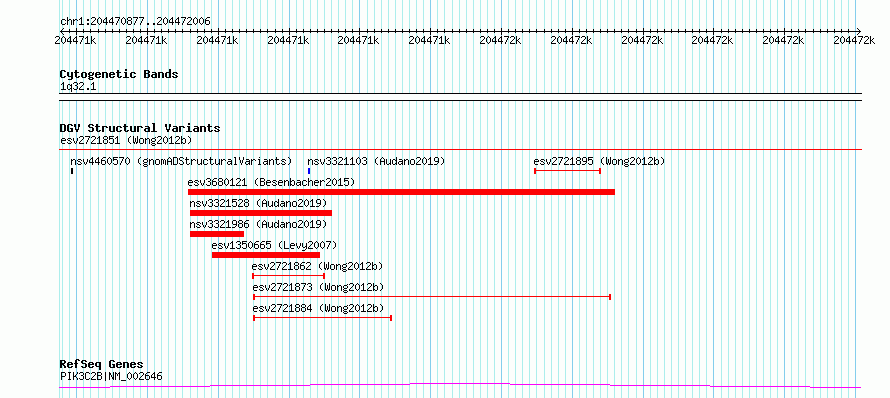Click the nsv3321986 Audano2019 red bar
Image resolution: width=890 pixels, height=398 pixels.
217,234
